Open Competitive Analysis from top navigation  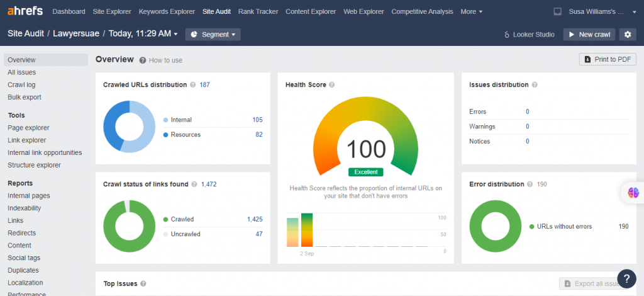[x=422, y=11]
